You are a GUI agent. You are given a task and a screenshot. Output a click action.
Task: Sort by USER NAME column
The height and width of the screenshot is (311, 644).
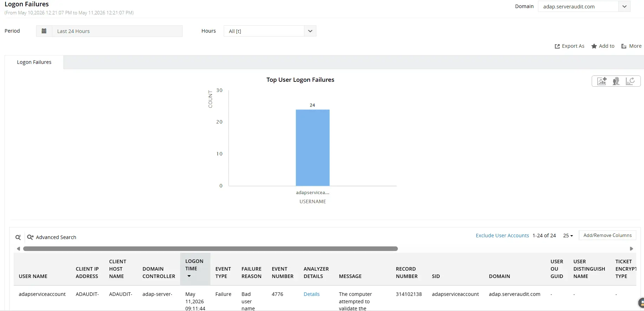[x=33, y=276]
